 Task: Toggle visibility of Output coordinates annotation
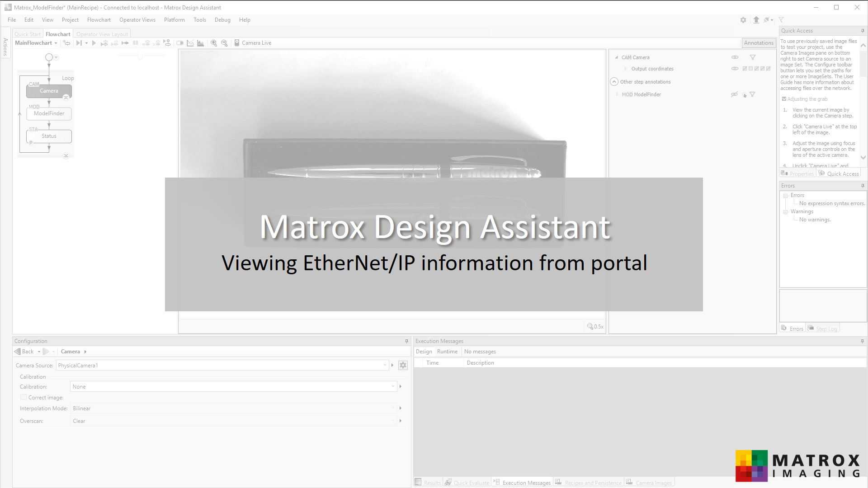(735, 69)
